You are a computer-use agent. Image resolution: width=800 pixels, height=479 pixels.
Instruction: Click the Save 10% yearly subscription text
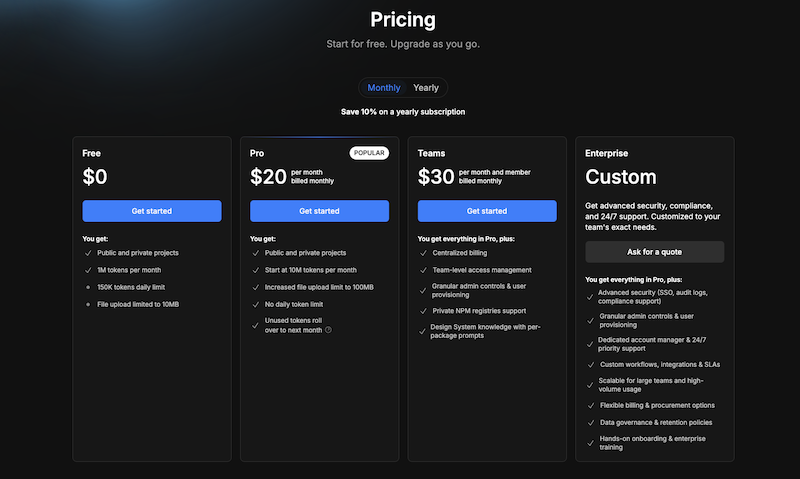pyautogui.click(x=403, y=112)
